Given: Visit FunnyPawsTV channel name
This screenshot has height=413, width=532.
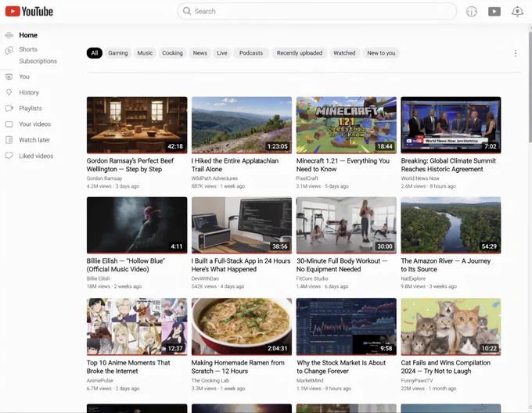Looking at the screenshot, I should pyautogui.click(x=417, y=380).
